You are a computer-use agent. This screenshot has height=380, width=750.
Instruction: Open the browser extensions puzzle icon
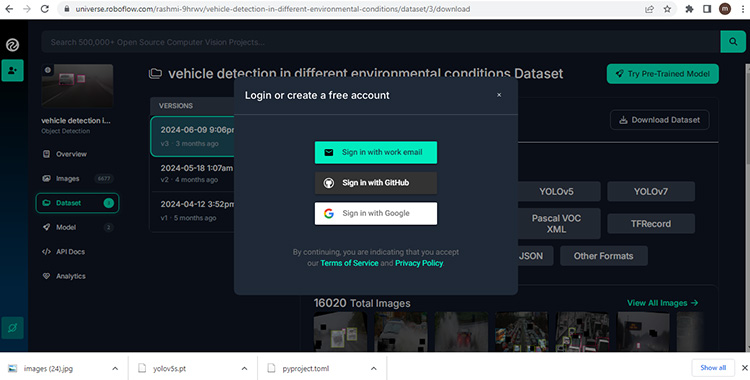(x=689, y=9)
